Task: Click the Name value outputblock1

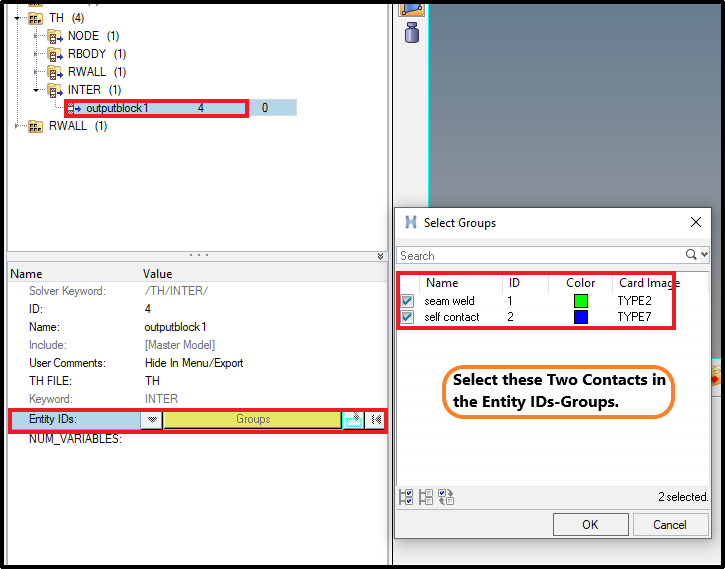Action: tap(175, 327)
